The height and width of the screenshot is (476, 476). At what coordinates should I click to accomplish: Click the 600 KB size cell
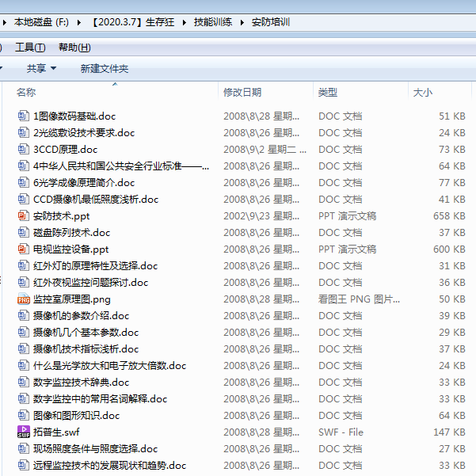coord(449,249)
